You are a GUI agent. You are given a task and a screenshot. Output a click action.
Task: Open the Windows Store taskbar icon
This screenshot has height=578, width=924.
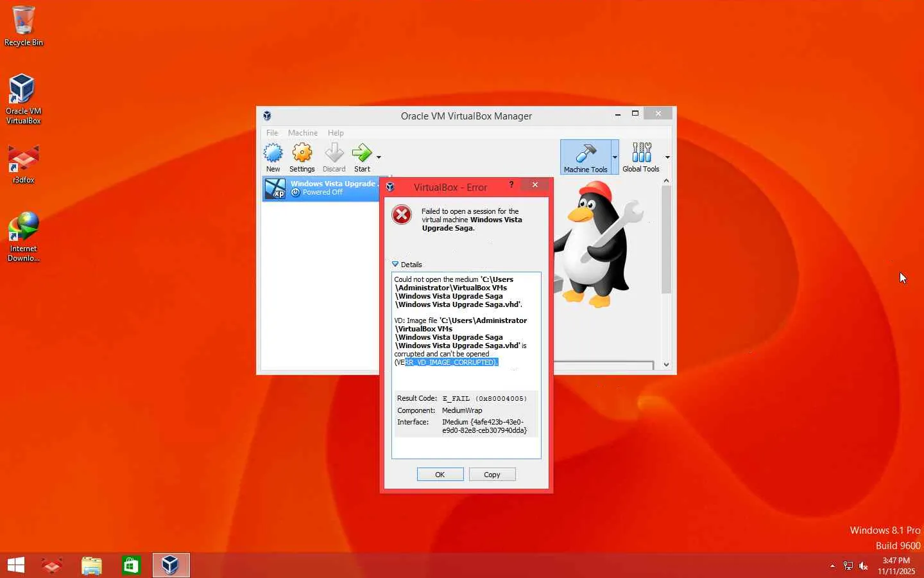click(132, 565)
